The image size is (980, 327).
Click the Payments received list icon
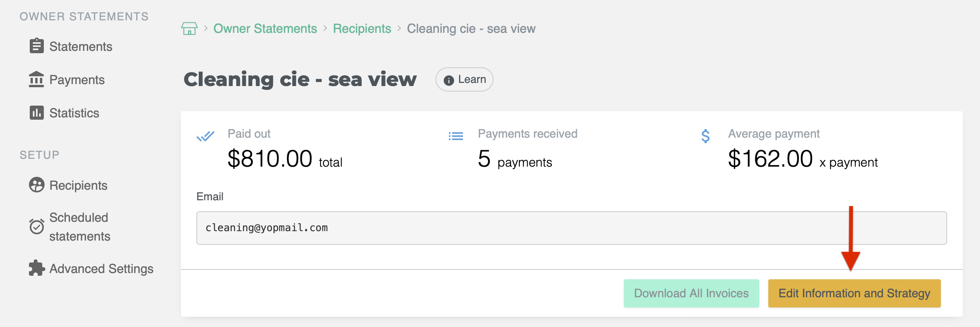click(x=456, y=136)
